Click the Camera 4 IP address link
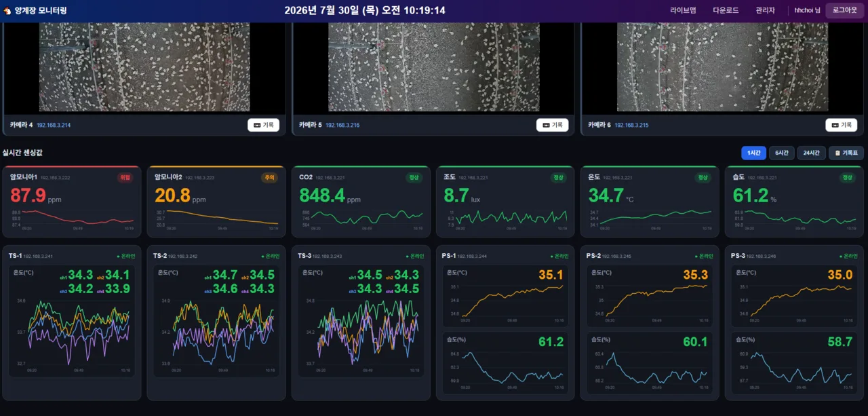The height and width of the screenshot is (416, 868). (x=54, y=126)
